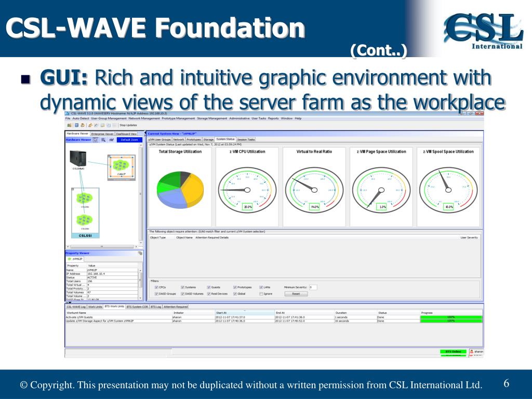Click the Total Storage Utilization pie chart
The width and height of the screenshot is (532, 399).
pyautogui.click(x=180, y=189)
